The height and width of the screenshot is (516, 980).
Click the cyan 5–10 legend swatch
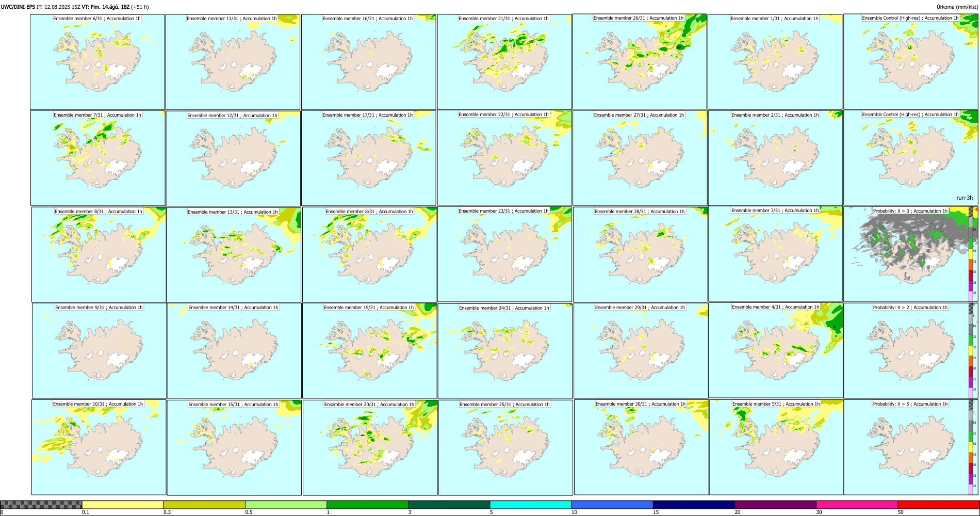point(531,505)
